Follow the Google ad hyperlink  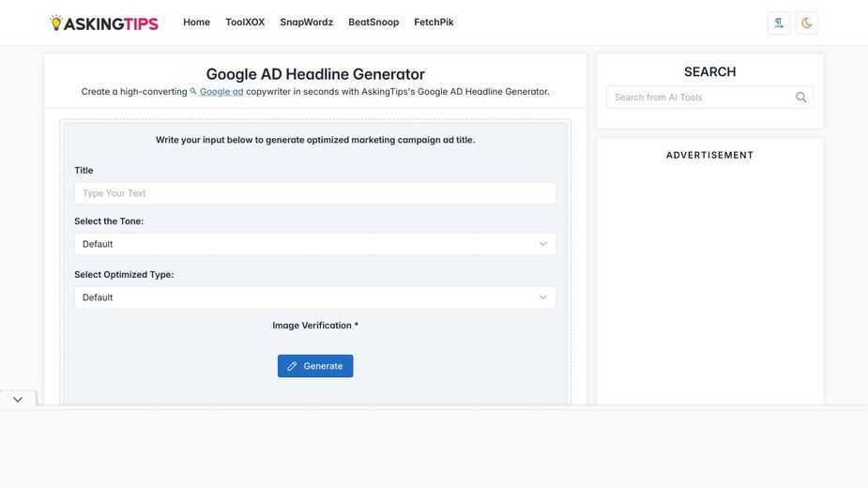coord(221,91)
